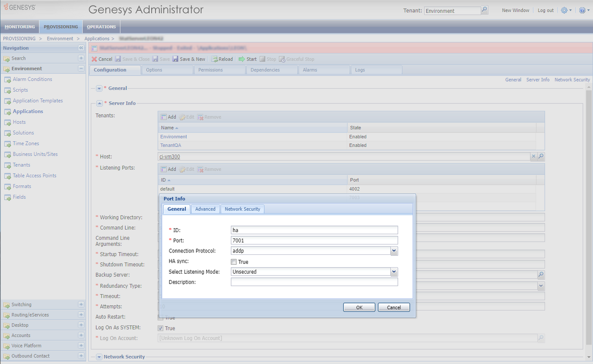The width and height of the screenshot is (593, 364).
Task: Collapse the Navigation panel with double arrows
Action: click(x=81, y=48)
